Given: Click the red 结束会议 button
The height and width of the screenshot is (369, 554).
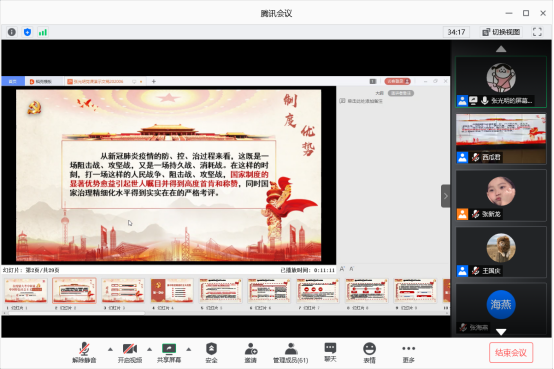Looking at the screenshot, I should 511,352.
